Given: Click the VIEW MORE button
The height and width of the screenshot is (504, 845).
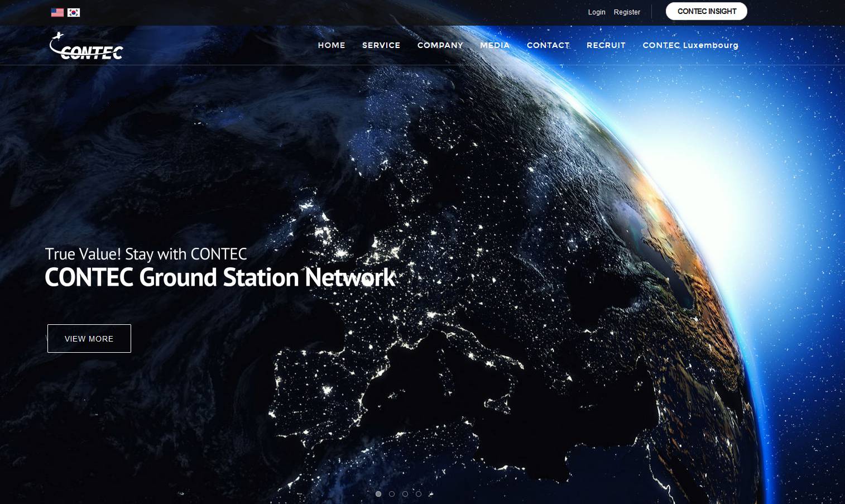Looking at the screenshot, I should tap(89, 338).
